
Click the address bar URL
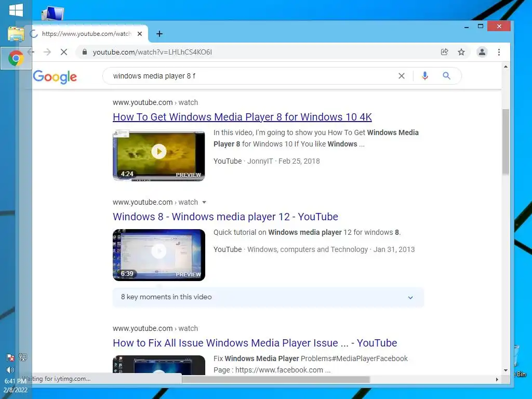(x=152, y=52)
